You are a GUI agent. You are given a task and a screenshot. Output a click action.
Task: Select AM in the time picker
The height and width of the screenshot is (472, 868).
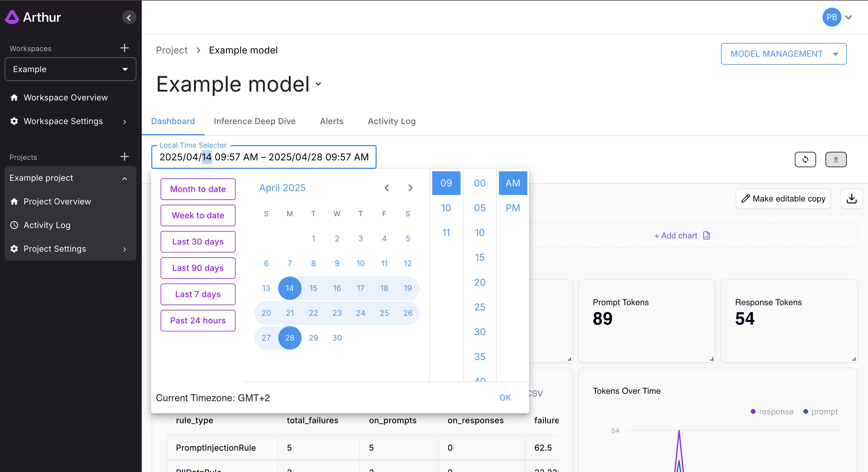[513, 183]
